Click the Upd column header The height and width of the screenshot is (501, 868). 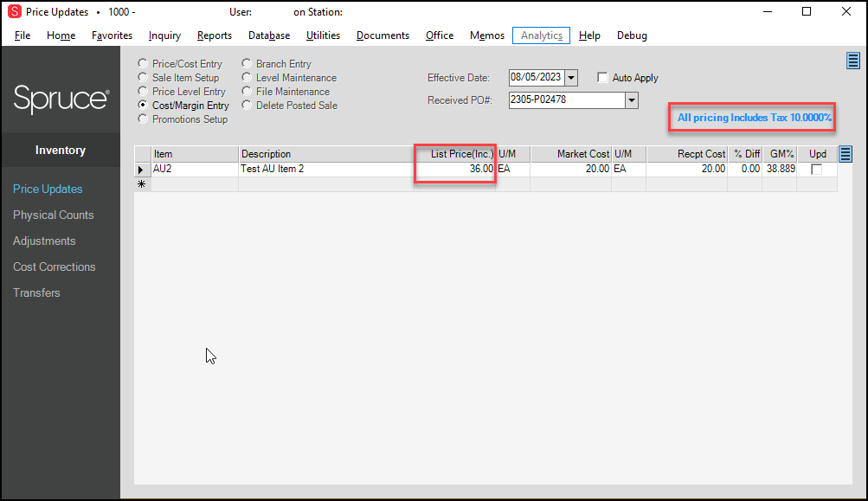coord(817,154)
